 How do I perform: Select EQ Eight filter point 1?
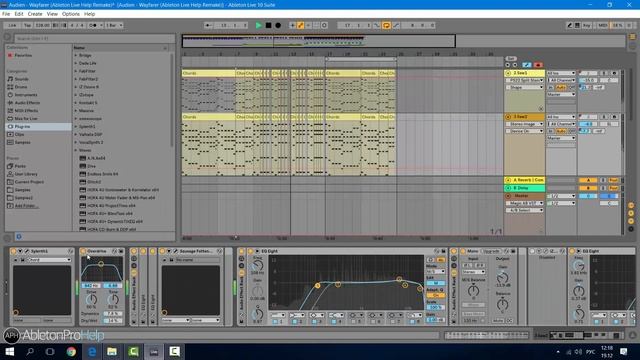click(x=318, y=285)
